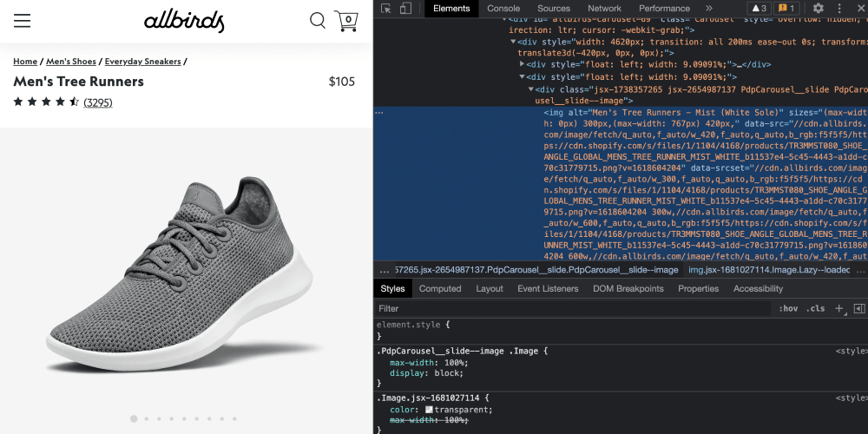Click the max-width: 100% declaration
The height and width of the screenshot is (434, 868).
[x=429, y=363]
